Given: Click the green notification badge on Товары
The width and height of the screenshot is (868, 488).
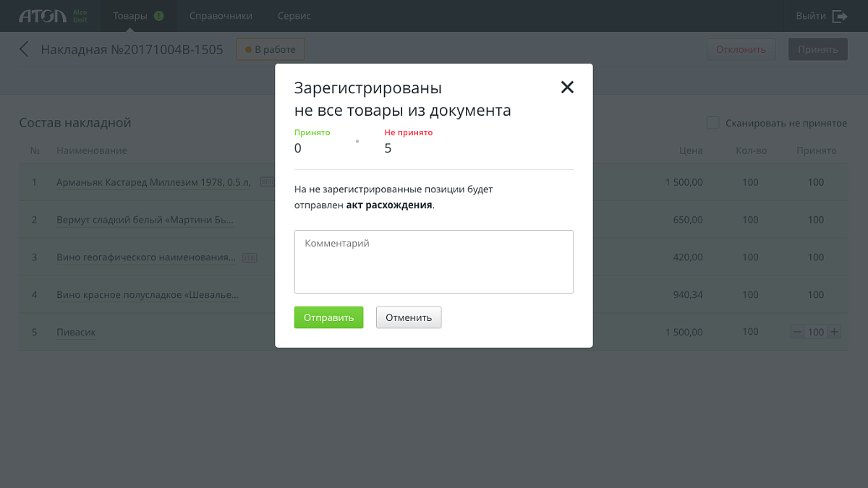Looking at the screenshot, I should tap(159, 16).
